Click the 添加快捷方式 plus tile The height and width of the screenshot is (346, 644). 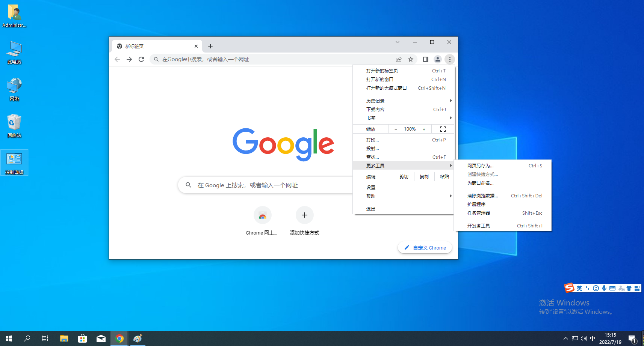tap(304, 221)
